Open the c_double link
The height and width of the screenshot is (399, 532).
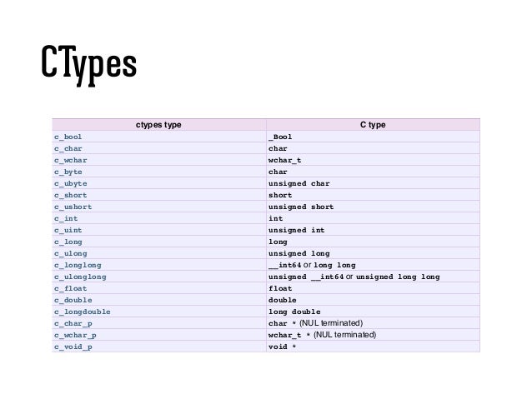coord(73,300)
